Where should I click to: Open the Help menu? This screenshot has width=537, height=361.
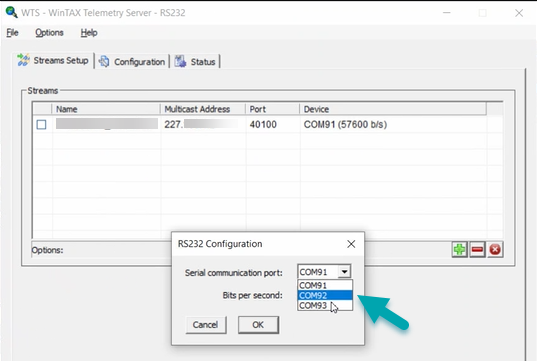click(89, 33)
